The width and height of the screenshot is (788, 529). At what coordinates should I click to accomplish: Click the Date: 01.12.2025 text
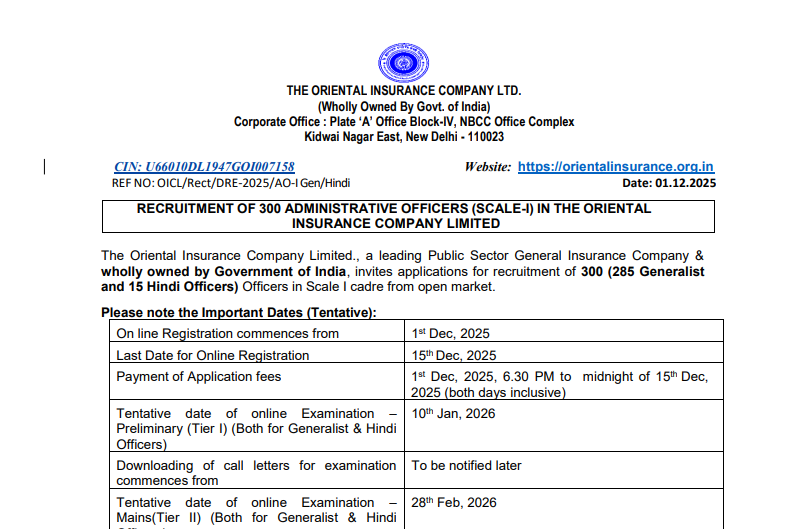tap(668, 183)
